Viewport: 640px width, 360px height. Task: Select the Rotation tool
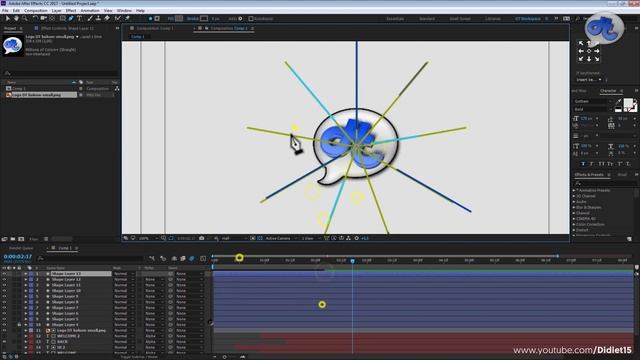pyautogui.click(x=35, y=18)
